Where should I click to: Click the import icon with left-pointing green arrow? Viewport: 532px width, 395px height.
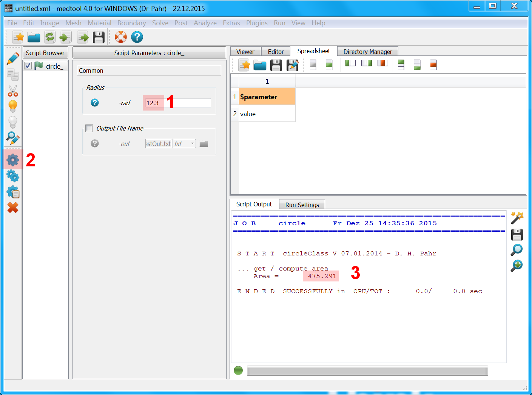66,37
